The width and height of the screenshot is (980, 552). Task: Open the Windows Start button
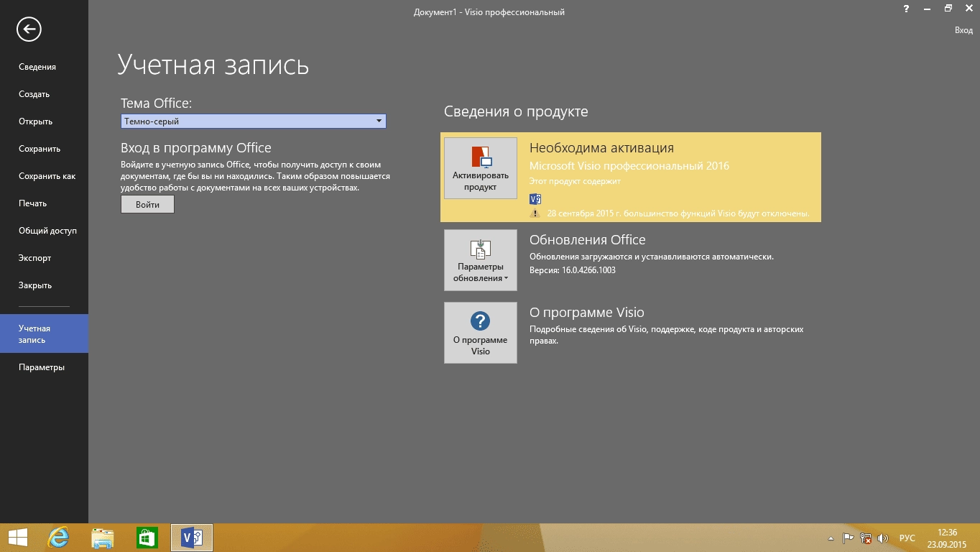click(17, 538)
